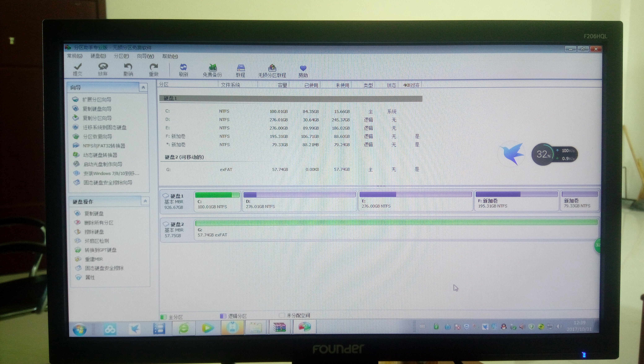Click the 撤销 (Undo) arrow icon
Viewport: 644px width, 364px height.
(128, 67)
